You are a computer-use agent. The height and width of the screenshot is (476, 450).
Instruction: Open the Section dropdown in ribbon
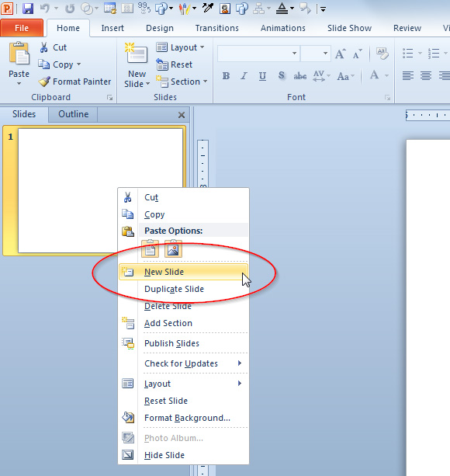tap(182, 82)
